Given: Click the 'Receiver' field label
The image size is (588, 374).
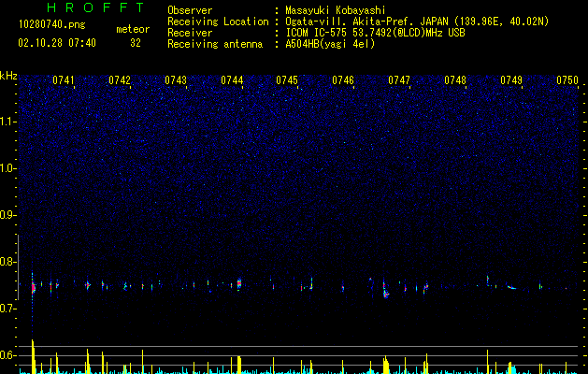Looking at the screenshot, I should pyautogui.click(x=190, y=33).
